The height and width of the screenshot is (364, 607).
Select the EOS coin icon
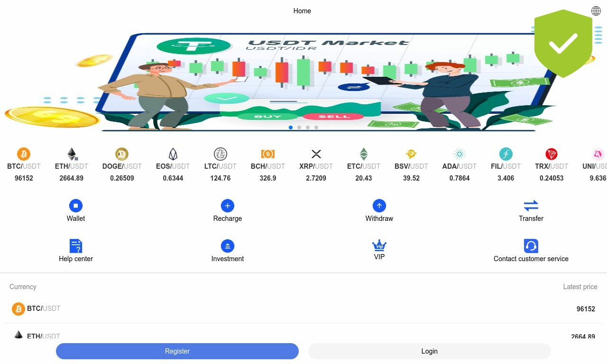[173, 154]
